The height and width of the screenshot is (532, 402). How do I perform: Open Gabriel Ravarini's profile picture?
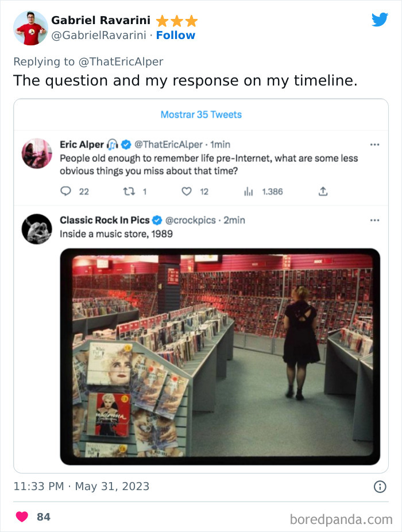(30, 28)
